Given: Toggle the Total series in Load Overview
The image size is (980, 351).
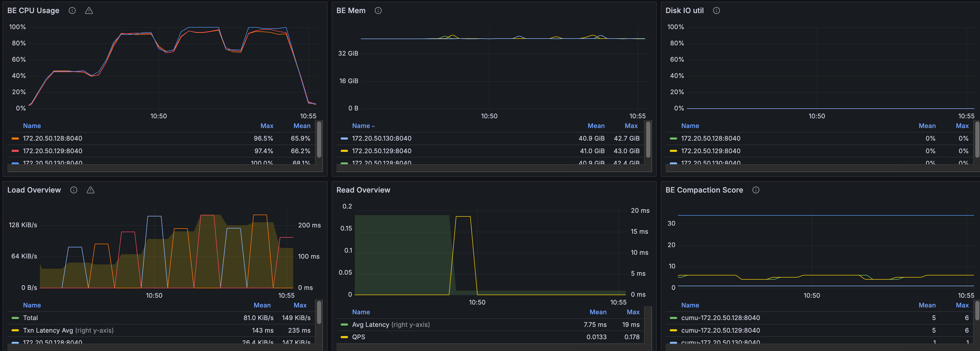Looking at the screenshot, I should [x=31, y=317].
